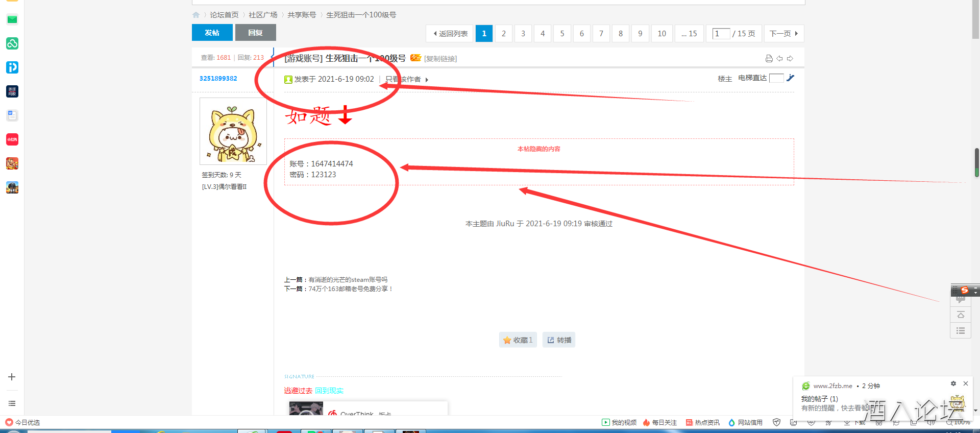Click the page number input field
This screenshot has width=980, height=433.
(x=721, y=34)
